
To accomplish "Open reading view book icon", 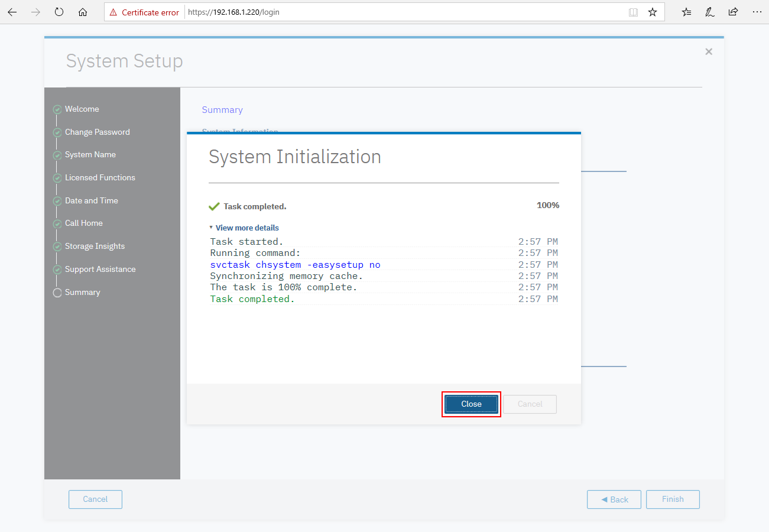I will point(633,12).
